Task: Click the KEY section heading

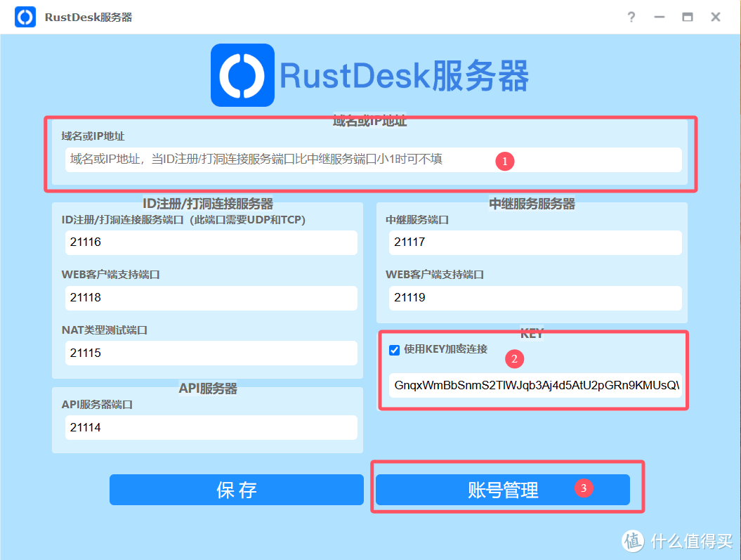Action: point(532,334)
